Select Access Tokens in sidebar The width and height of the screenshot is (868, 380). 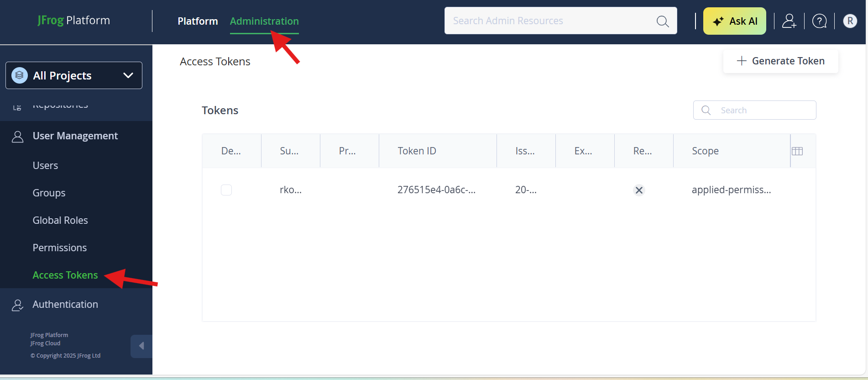65,275
